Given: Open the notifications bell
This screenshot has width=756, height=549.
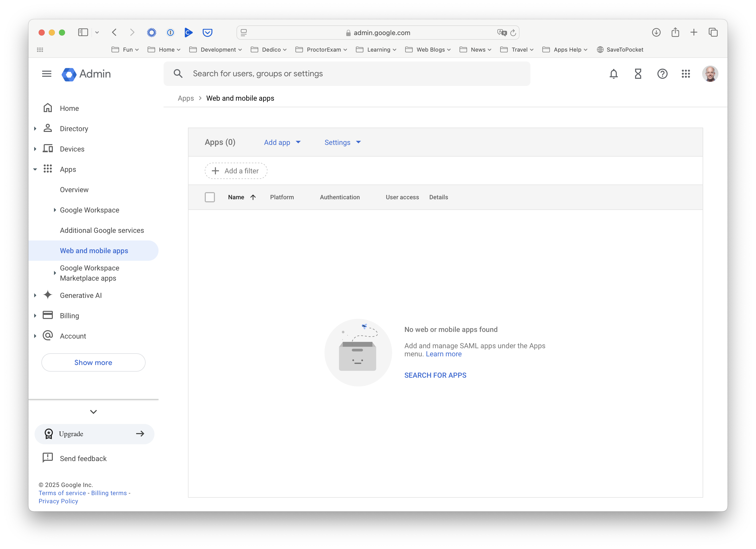Looking at the screenshot, I should (614, 74).
